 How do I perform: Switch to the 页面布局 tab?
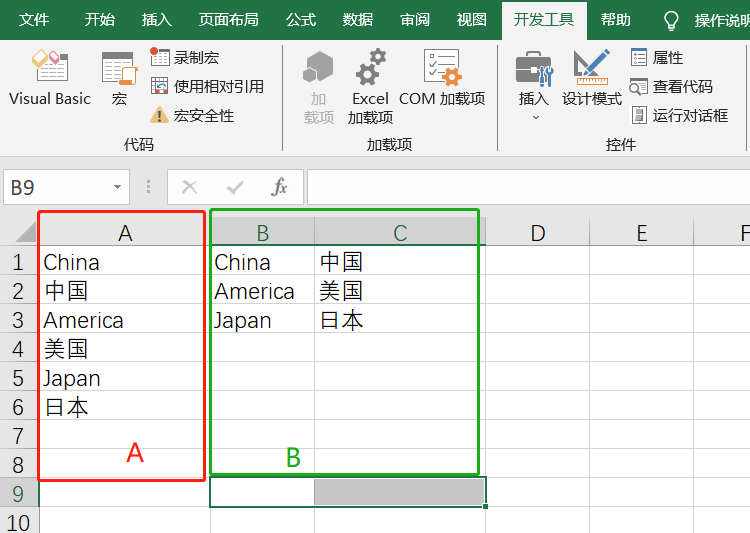point(229,20)
